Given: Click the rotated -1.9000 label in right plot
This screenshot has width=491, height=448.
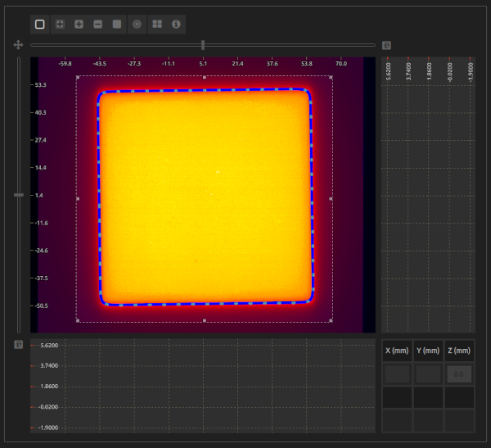Looking at the screenshot, I should [x=471, y=72].
